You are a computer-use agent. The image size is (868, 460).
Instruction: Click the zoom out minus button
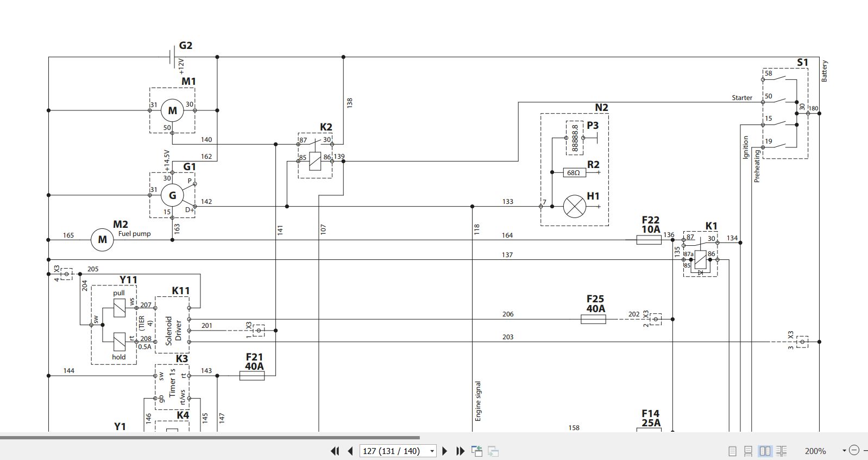[x=854, y=450]
